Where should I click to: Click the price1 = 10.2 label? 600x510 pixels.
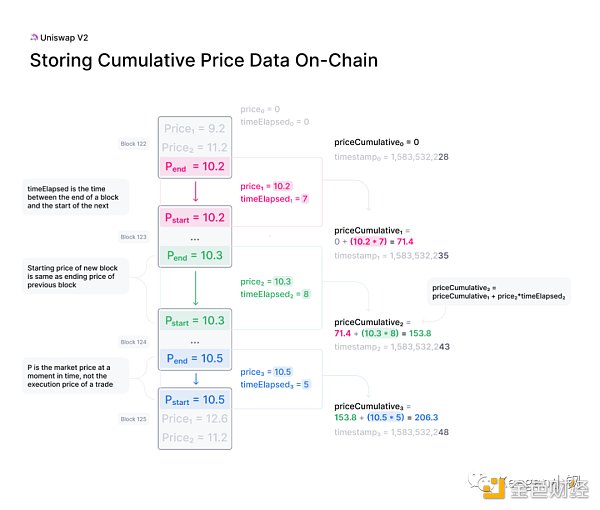click(x=265, y=186)
